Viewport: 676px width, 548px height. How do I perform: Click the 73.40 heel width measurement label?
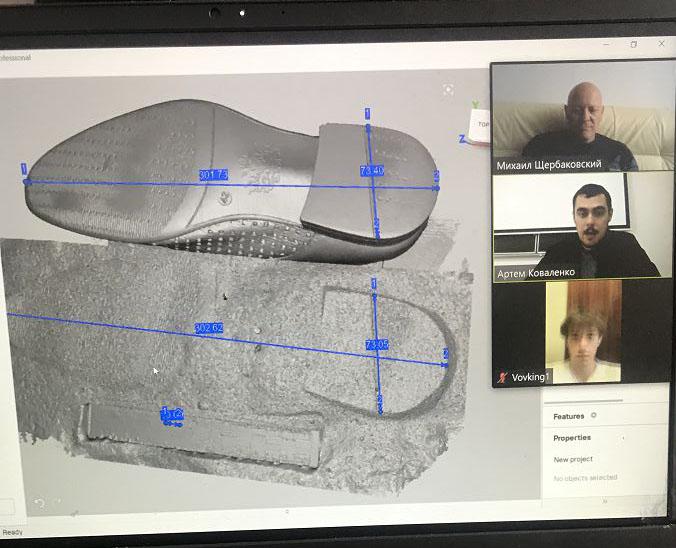coord(372,171)
